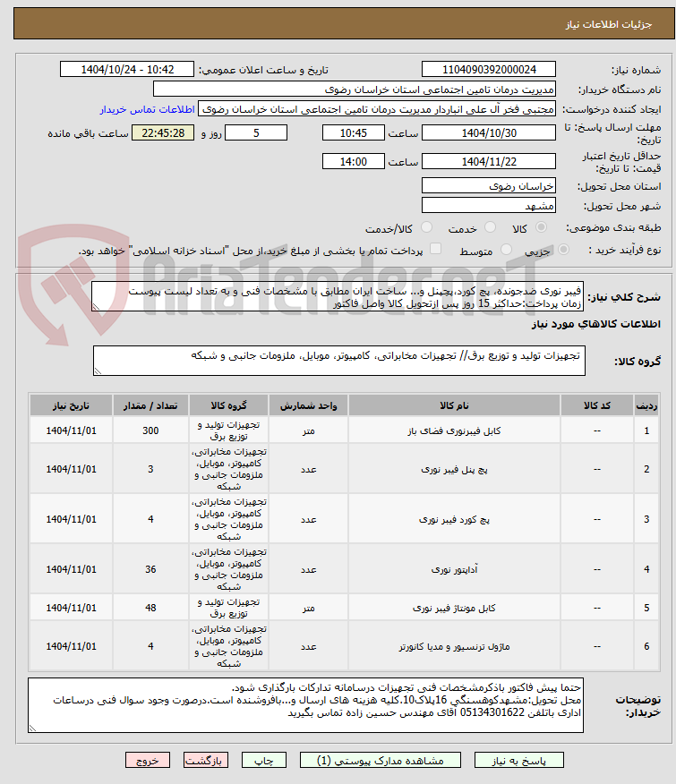Click the استان محل تحویل field خراسان رضوی
This screenshot has width=676, height=784.
point(489,185)
